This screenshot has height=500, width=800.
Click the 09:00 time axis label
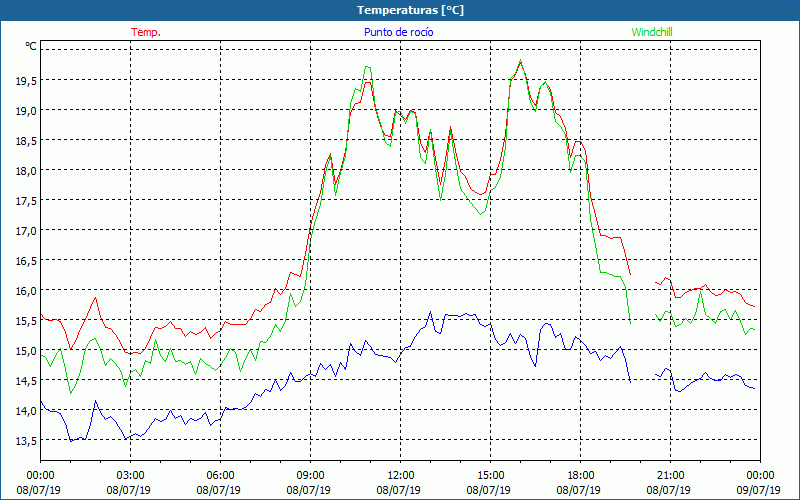point(310,476)
